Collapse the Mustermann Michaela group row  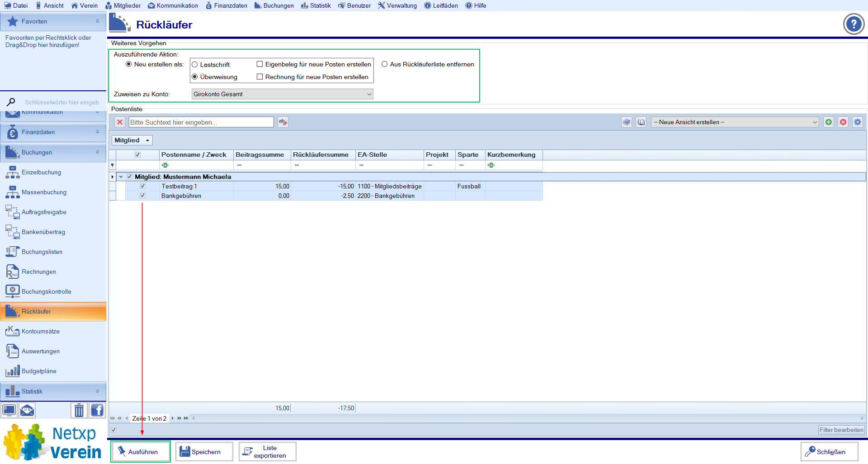pyautogui.click(x=121, y=177)
